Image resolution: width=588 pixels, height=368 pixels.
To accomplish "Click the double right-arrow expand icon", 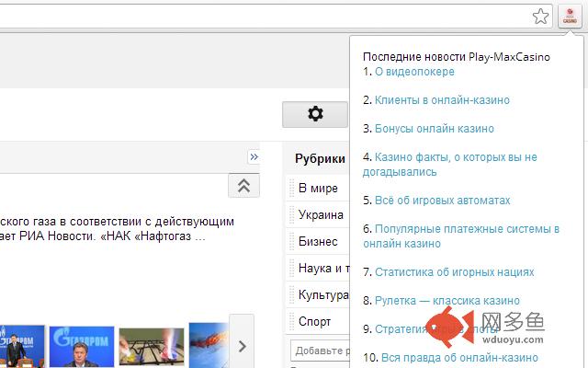I will pos(254,156).
